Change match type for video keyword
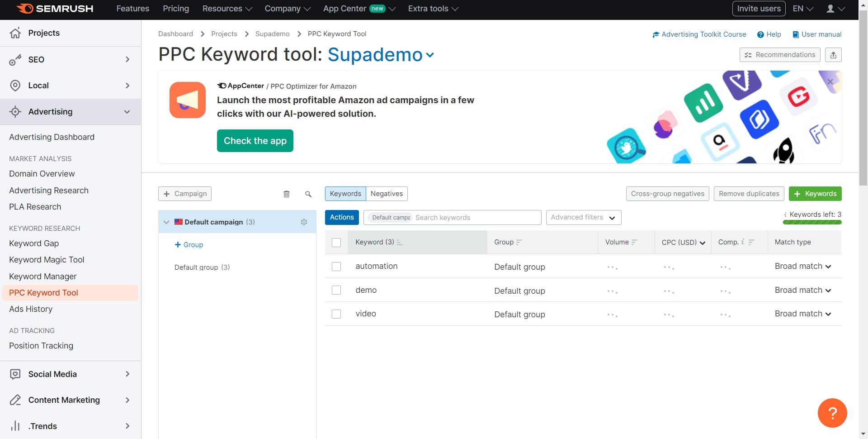 [x=802, y=313]
